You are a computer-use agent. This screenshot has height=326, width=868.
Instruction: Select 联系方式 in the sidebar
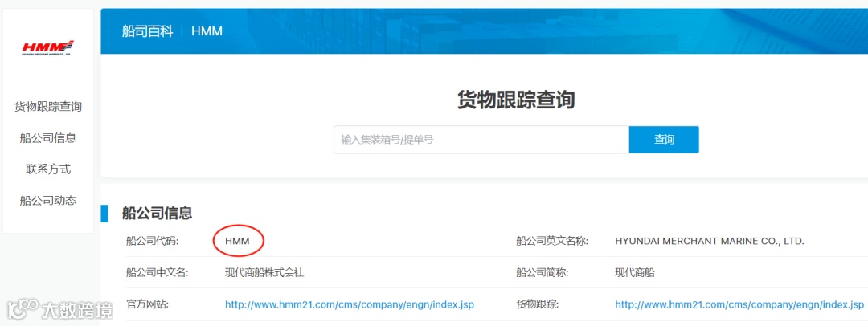47,169
